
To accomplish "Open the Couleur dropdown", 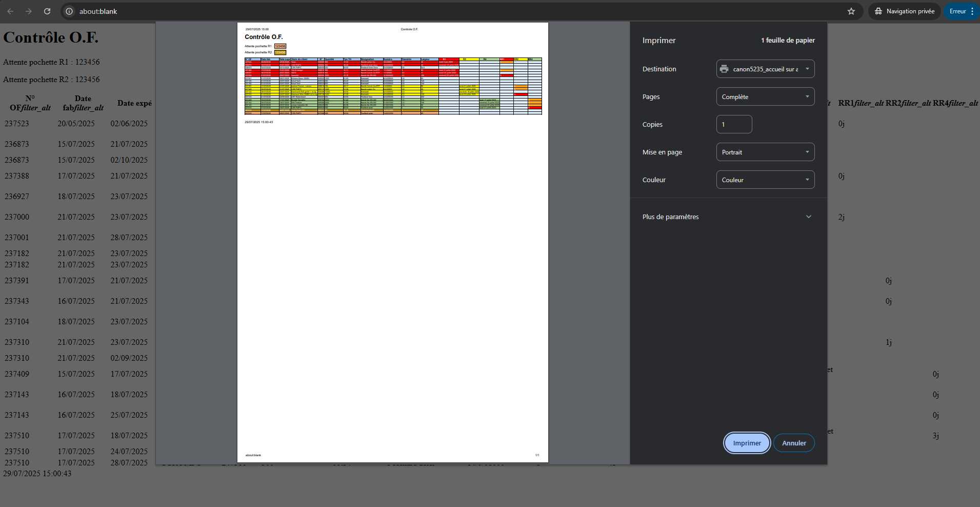I will (765, 179).
